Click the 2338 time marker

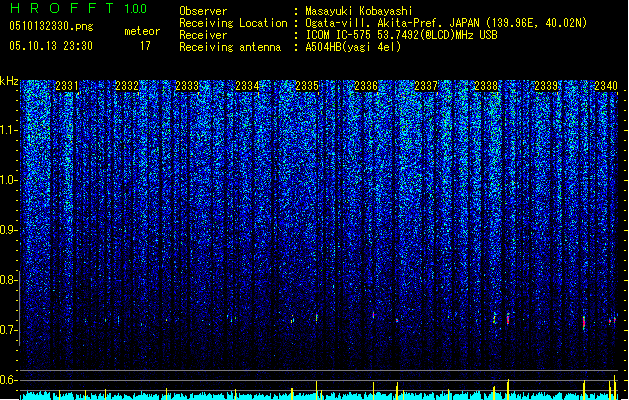click(486, 86)
